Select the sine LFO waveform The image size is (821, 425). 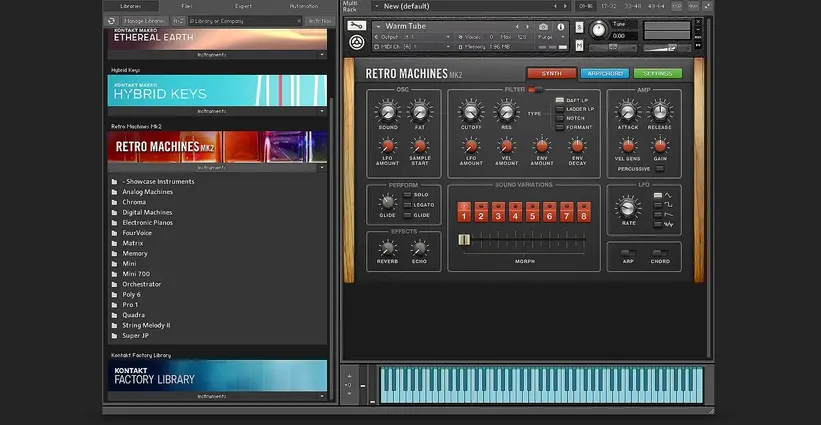658,195
